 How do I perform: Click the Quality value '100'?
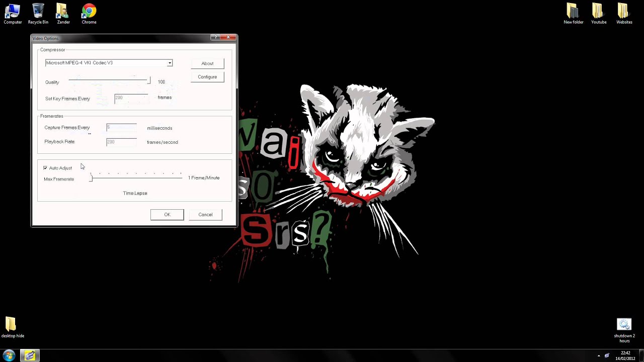(161, 82)
